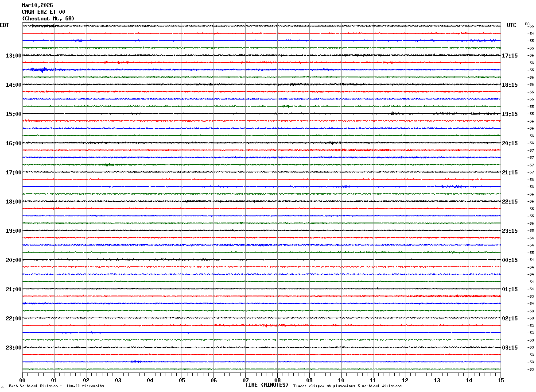Image resolution: width=536 pixels, height=392 pixels.
Task: Click the Mar10,2026 date header
Action: (37, 5)
